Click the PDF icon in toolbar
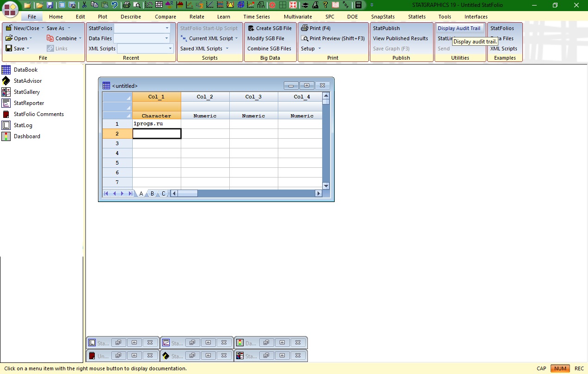588x374 pixels. coord(346,5)
